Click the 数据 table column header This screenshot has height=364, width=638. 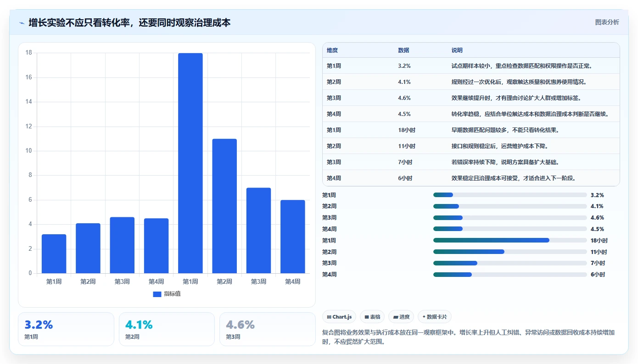click(x=403, y=50)
